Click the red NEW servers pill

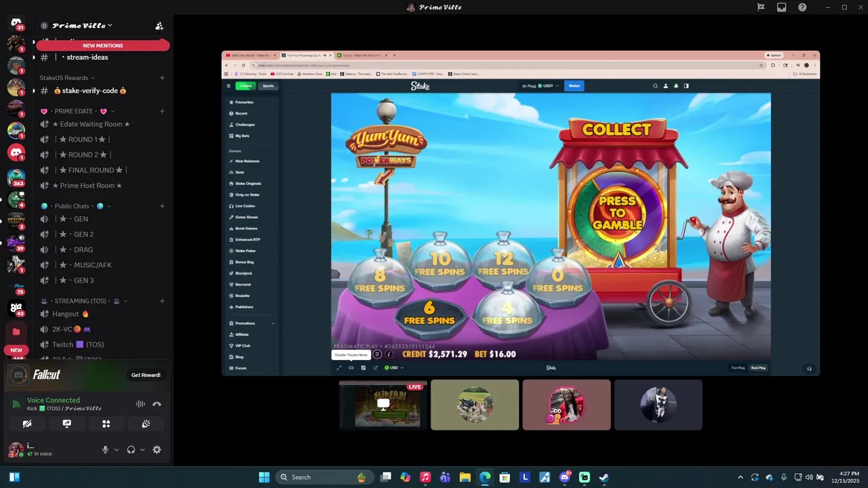[x=16, y=350]
